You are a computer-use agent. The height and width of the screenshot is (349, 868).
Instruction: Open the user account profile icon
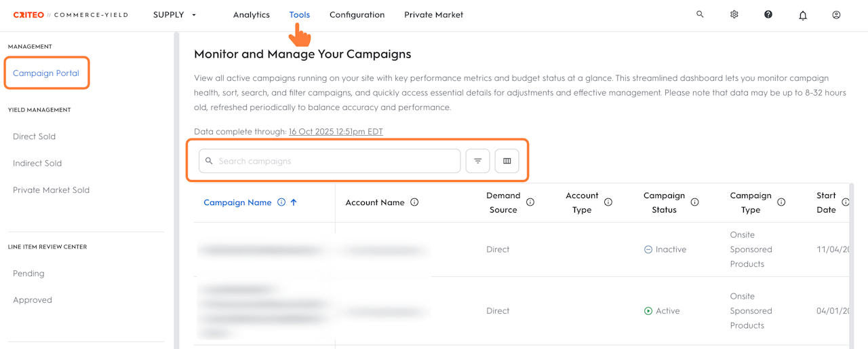point(836,14)
